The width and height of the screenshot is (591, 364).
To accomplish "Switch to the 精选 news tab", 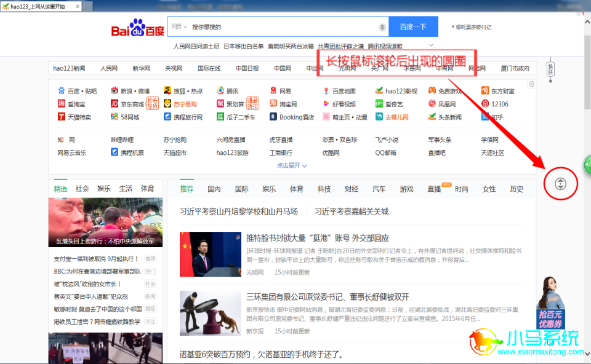I will coord(60,189).
